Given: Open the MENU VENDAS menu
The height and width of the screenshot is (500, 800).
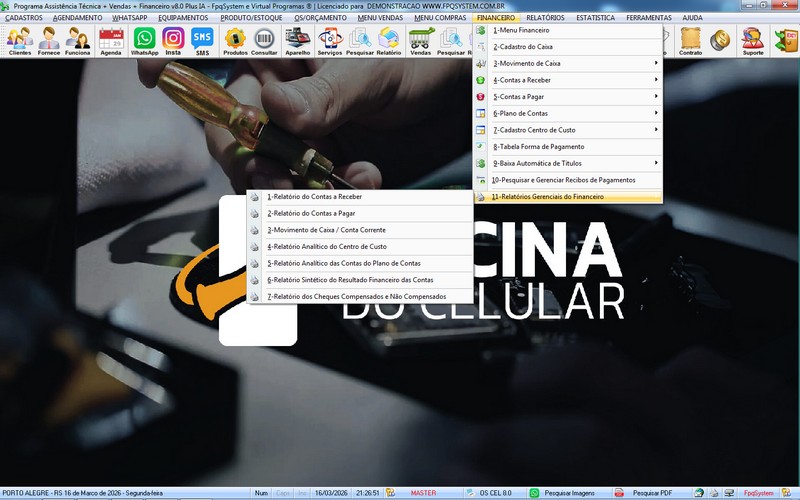Looking at the screenshot, I should [380, 18].
